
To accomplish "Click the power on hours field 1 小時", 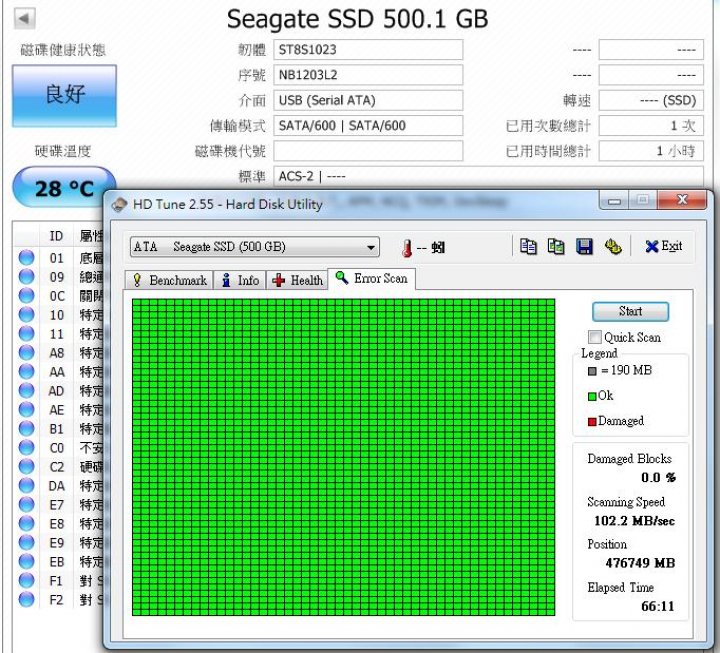I will pyautogui.click(x=651, y=151).
